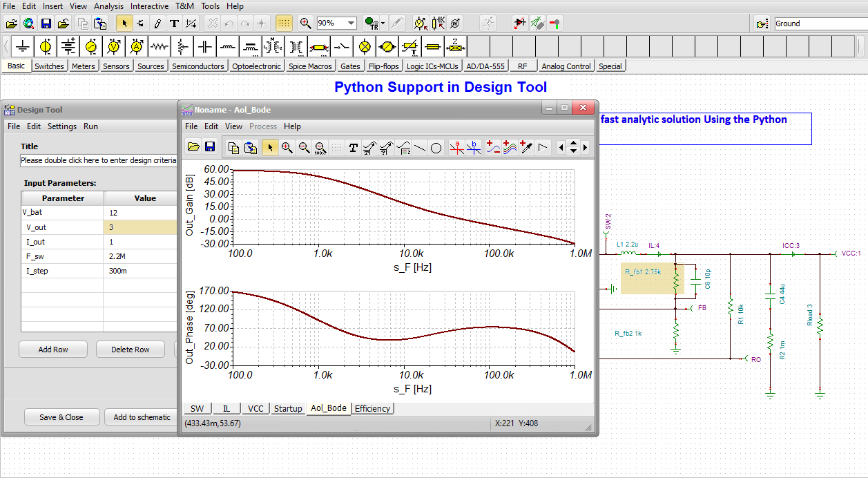Click Save & Close in the Design Tool

coord(61,417)
